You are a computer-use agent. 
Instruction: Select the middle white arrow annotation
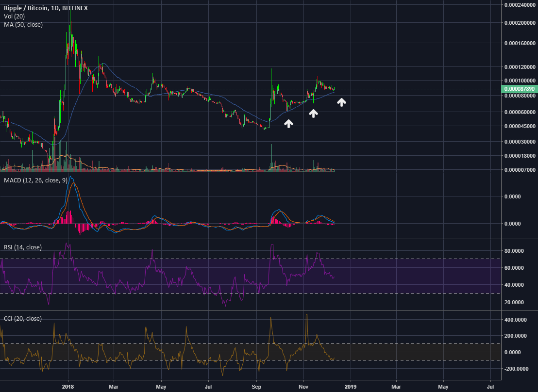314,114
